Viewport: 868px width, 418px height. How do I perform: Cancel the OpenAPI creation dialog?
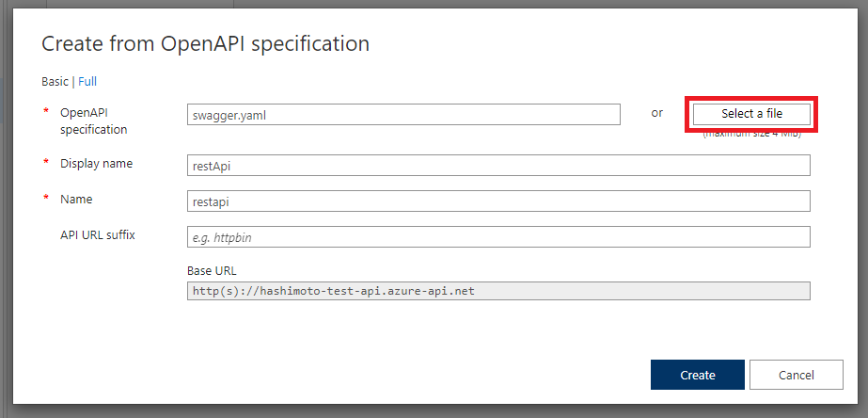coord(796,375)
